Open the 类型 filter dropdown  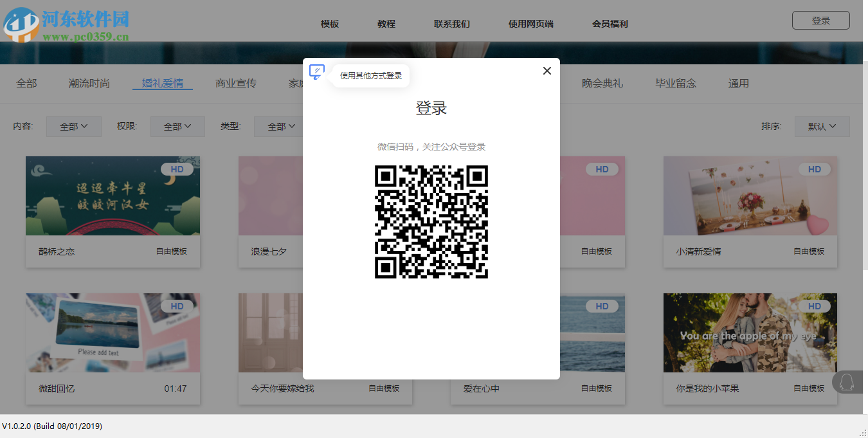pyautogui.click(x=280, y=126)
